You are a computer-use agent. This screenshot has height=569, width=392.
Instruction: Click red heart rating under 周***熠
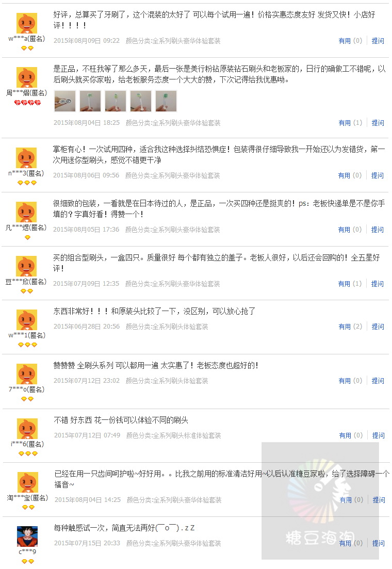[27, 103]
